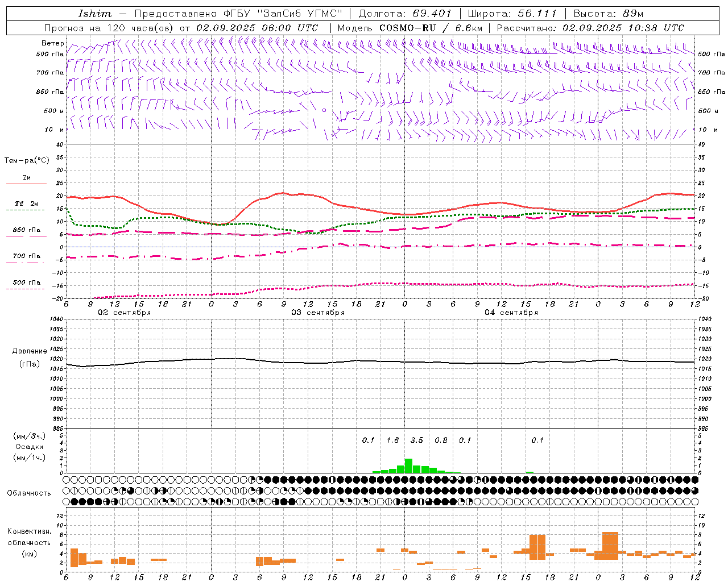Image resolution: width=728 pixels, height=582 pixels.
Task: Click the "Предоставлено ФГБУ ЗапСиб УГМС" provider text
Action: pyautogui.click(x=238, y=14)
